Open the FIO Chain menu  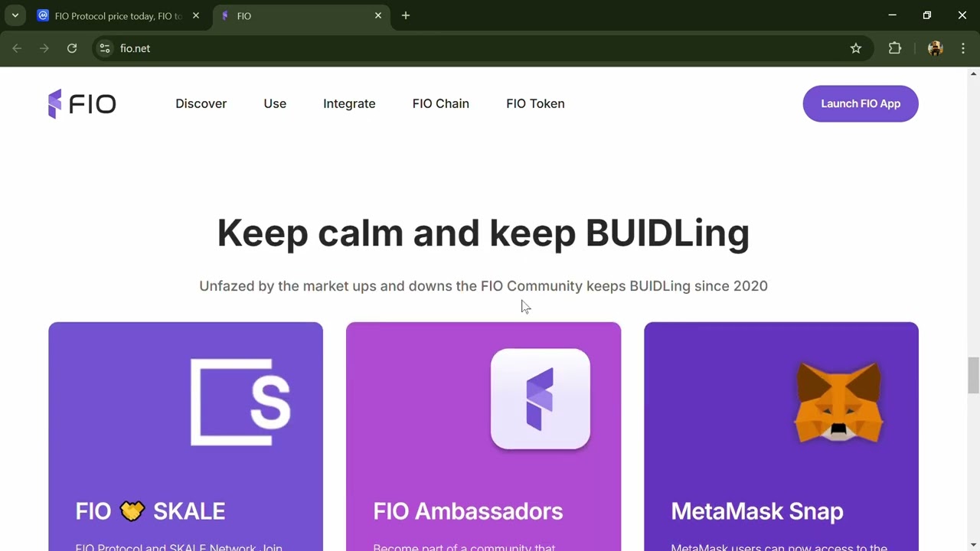click(x=440, y=103)
